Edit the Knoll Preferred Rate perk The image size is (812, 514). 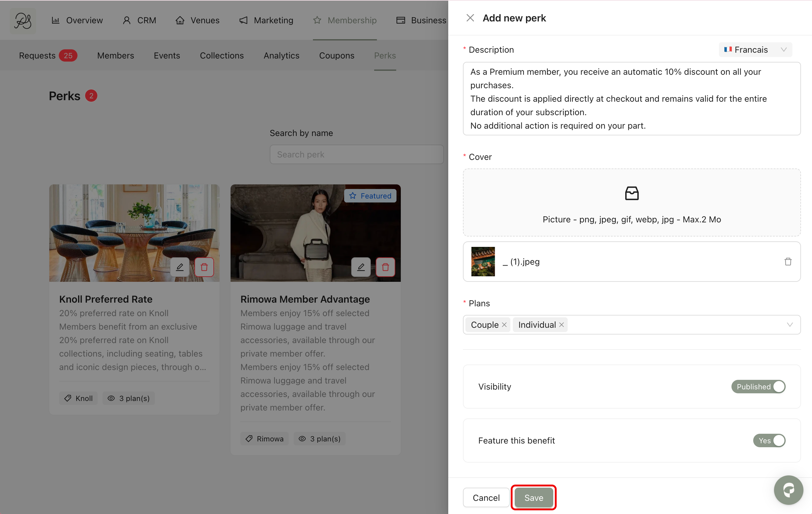pyautogui.click(x=180, y=267)
